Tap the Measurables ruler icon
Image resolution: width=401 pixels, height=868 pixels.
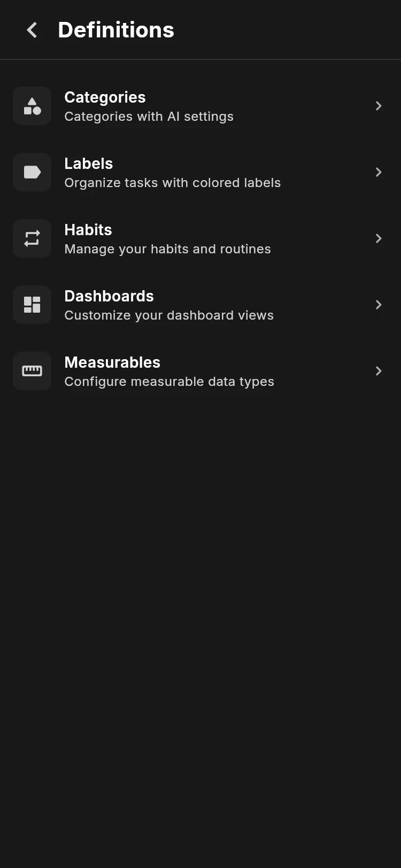point(32,371)
